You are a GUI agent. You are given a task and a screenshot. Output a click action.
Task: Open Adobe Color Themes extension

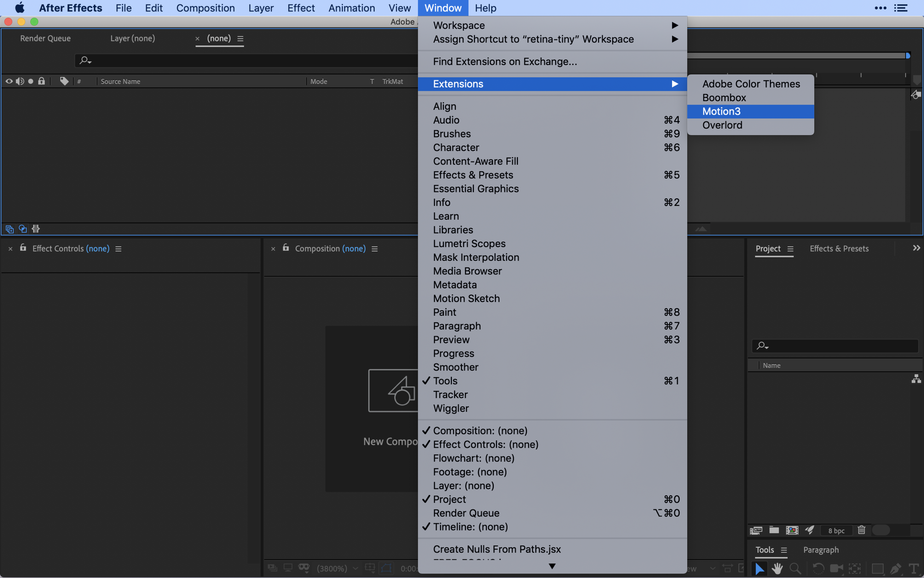(x=750, y=84)
